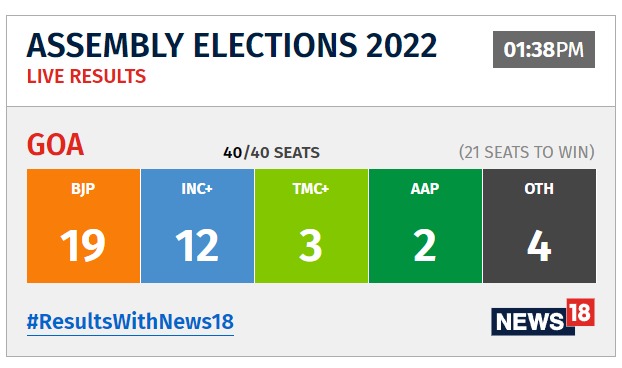This screenshot has height=368, width=622.
Task: Select the dark green AAP tile
Action: pos(425,226)
